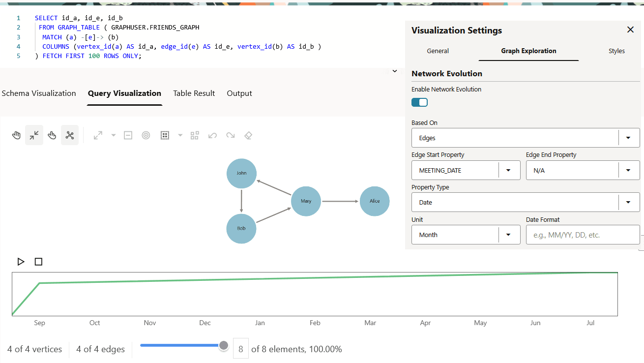Select the pointing-hand interaction tool
644x363 pixels.
click(52, 135)
